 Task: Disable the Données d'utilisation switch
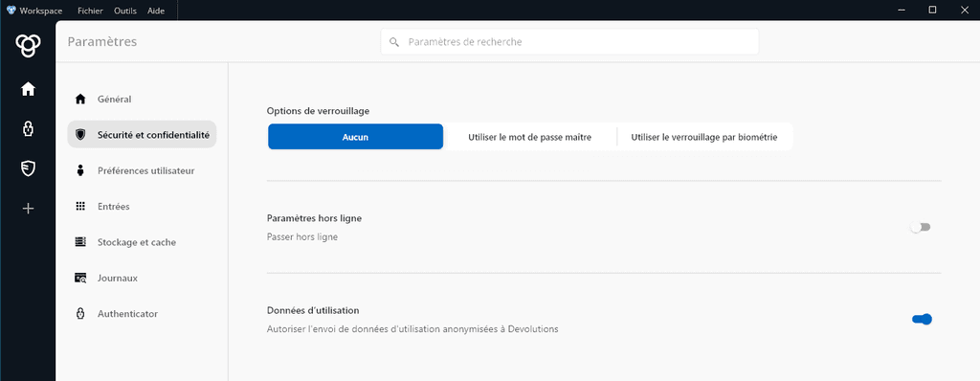click(922, 319)
